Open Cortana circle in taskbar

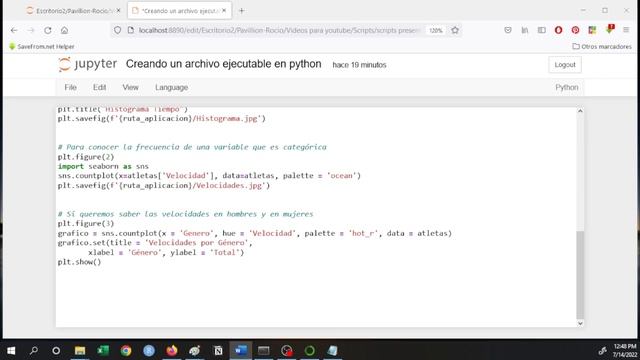point(56,350)
